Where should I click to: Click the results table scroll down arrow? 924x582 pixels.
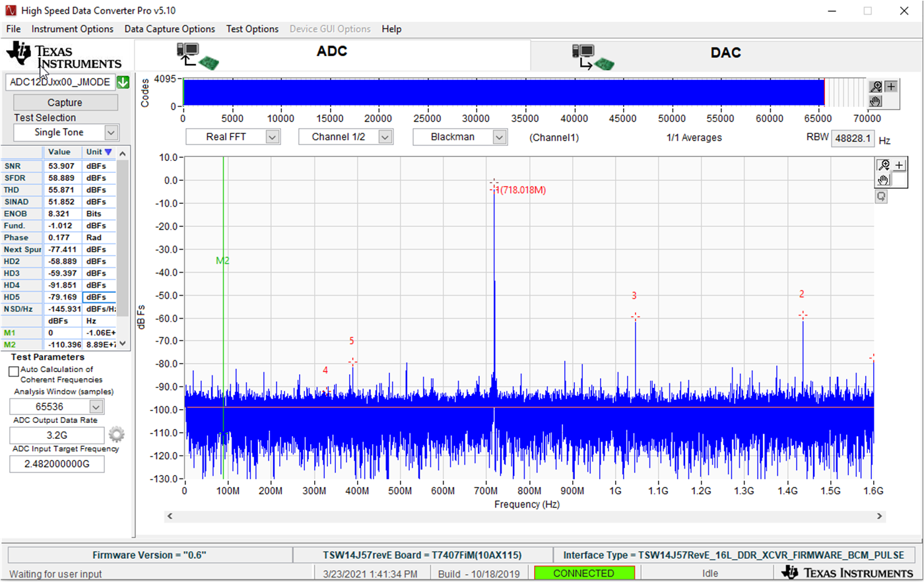pyautogui.click(x=123, y=344)
